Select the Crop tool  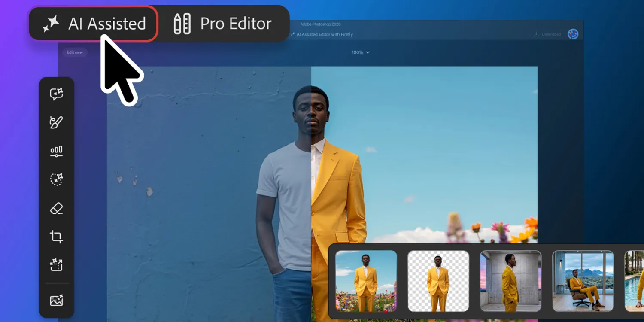coord(56,237)
